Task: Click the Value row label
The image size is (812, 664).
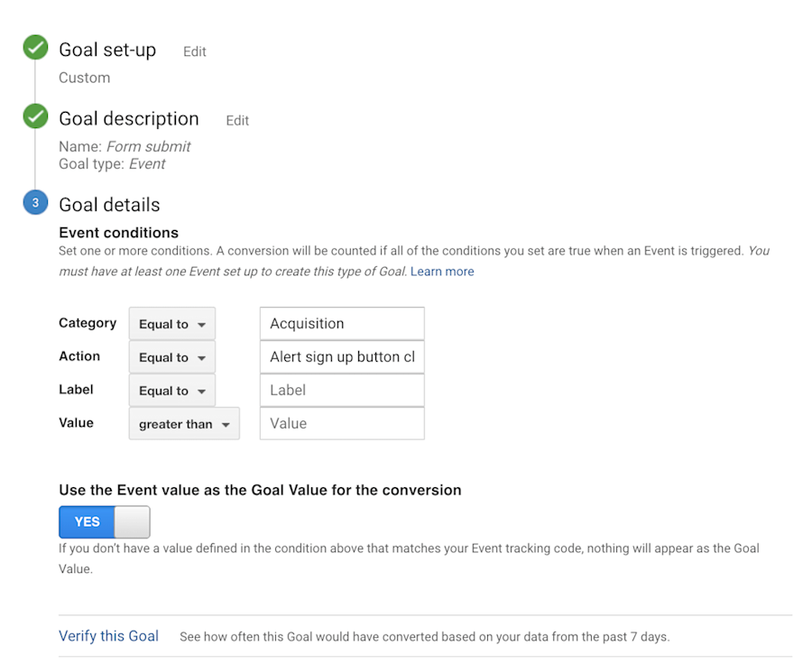Action: 76,422
